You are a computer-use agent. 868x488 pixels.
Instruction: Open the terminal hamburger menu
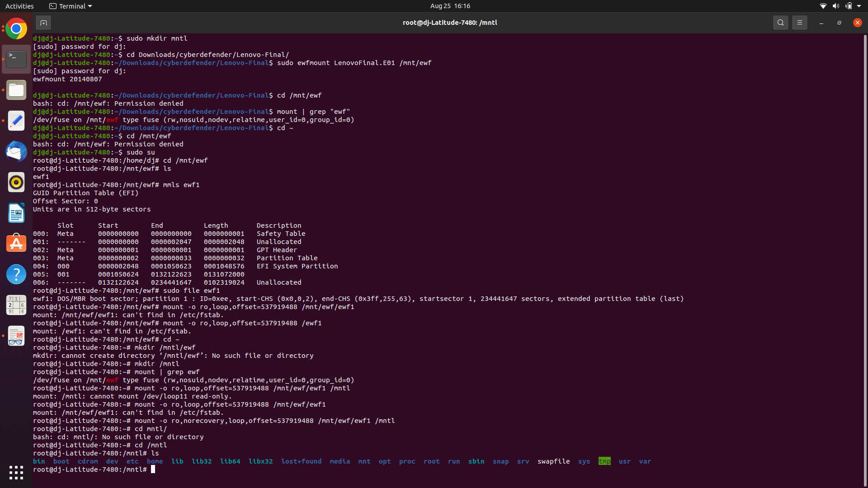[799, 22]
